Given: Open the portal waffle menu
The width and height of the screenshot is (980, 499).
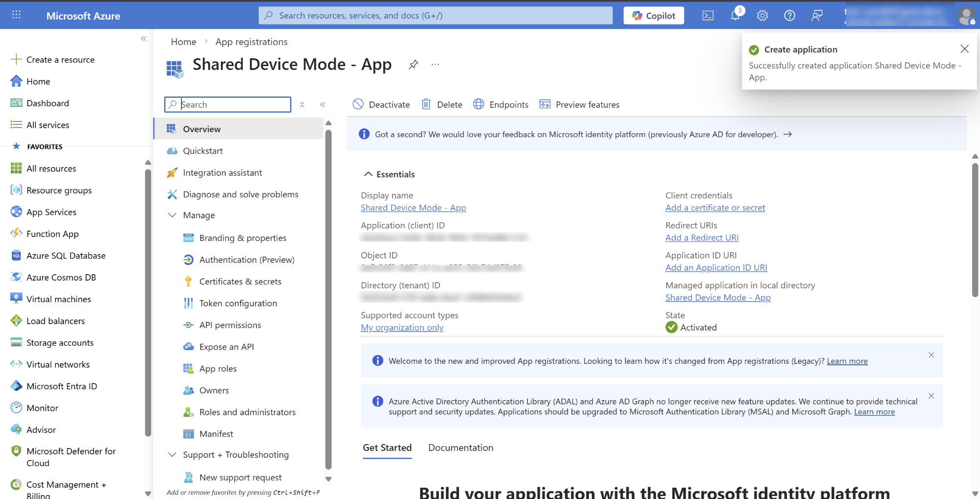Looking at the screenshot, I should 16,15.
